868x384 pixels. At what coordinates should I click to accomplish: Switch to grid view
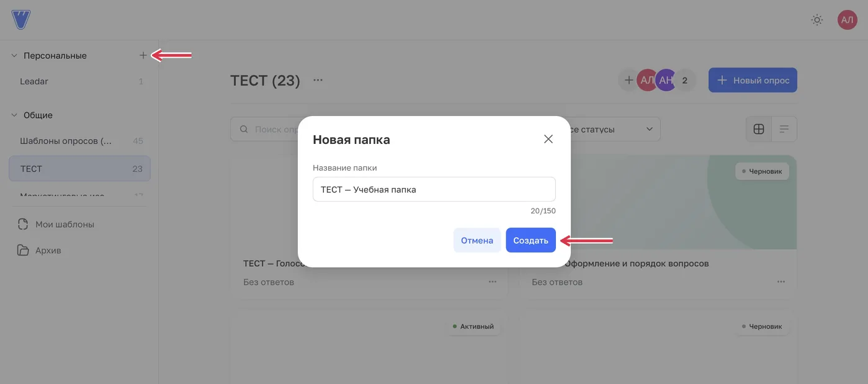point(758,129)
